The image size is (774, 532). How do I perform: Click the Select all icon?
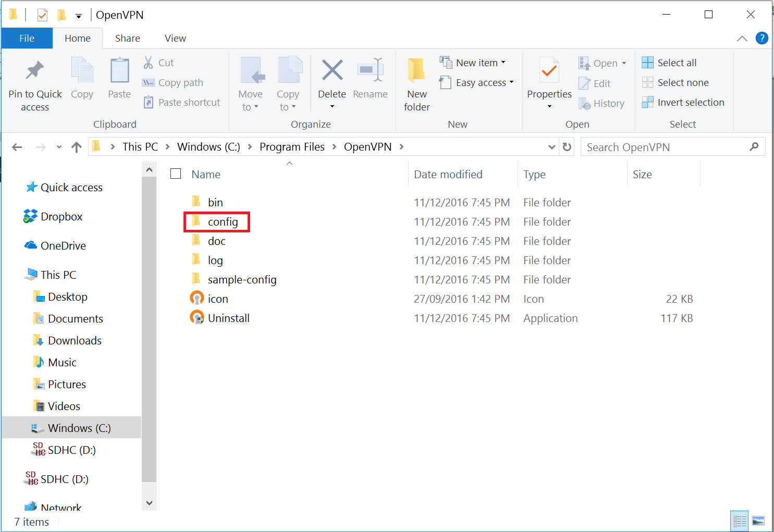click(647, 63)
